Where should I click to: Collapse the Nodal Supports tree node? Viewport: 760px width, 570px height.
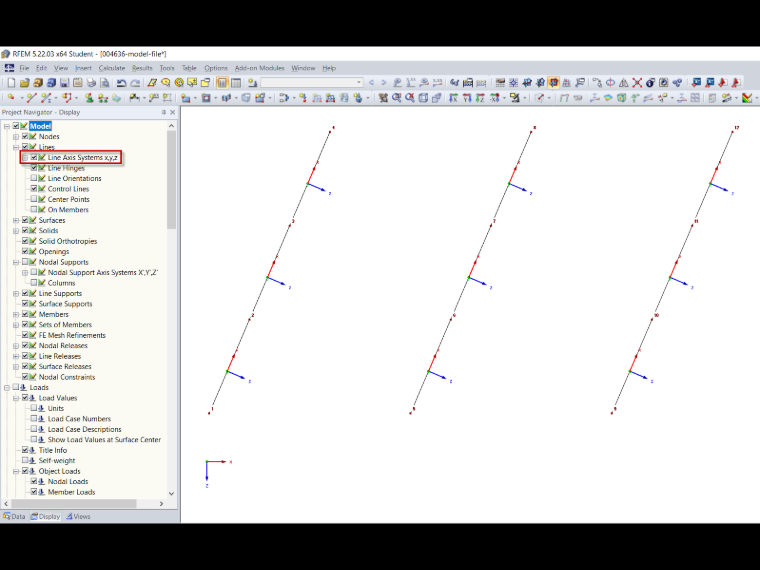[x=16, y=262]
